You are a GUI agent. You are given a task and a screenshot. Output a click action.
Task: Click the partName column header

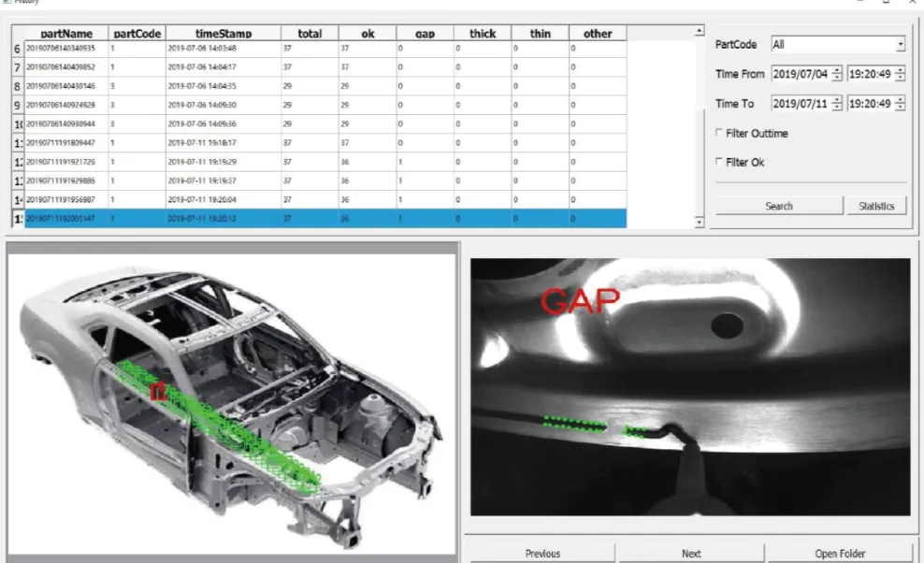coord(65,34)
